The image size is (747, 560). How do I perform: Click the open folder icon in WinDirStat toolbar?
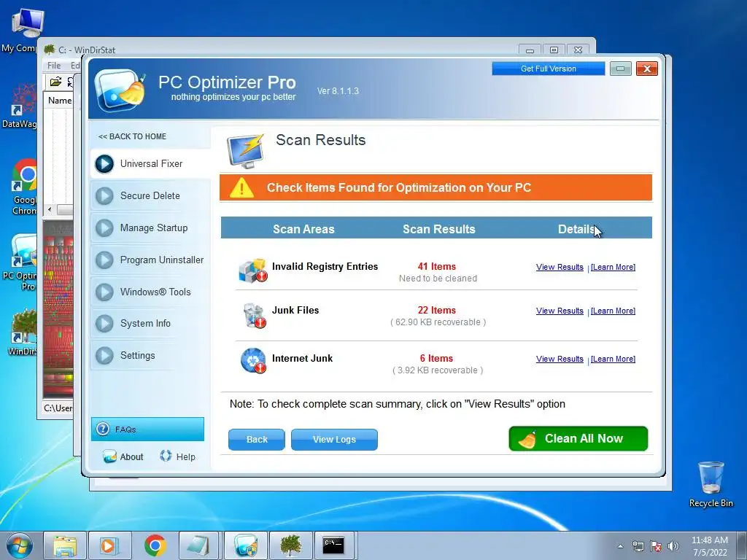(x=55, y=82)
